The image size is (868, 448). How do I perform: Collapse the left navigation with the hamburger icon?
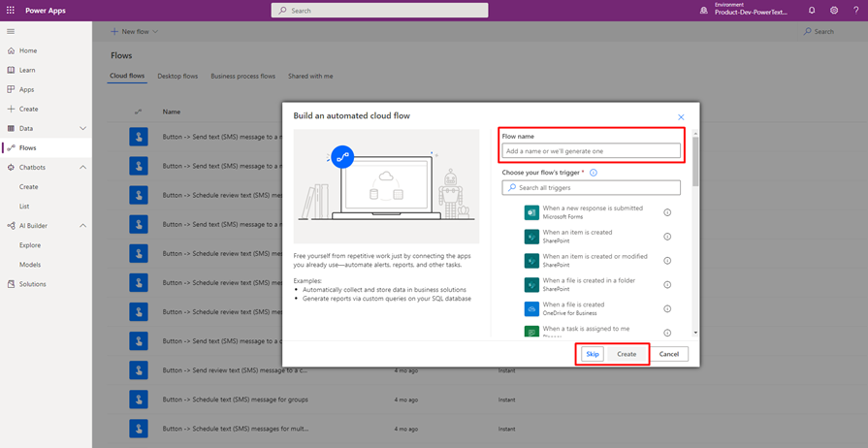pyautogui.click(x=11, y=32)
